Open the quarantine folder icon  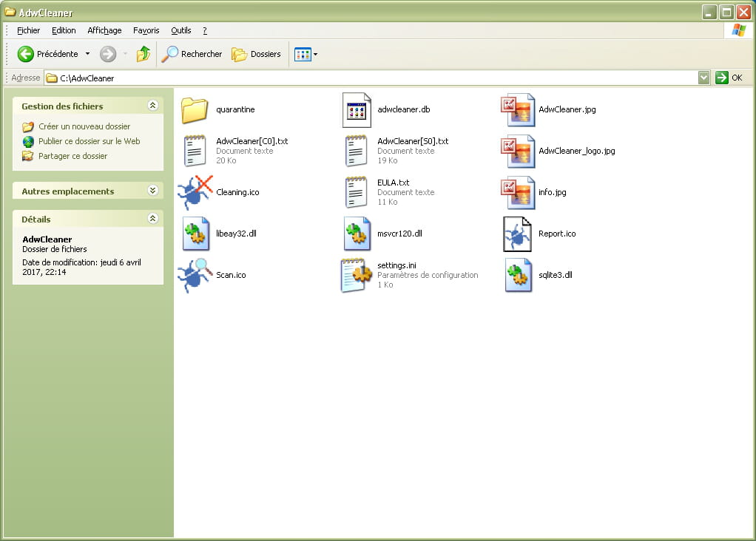(195, 110)
